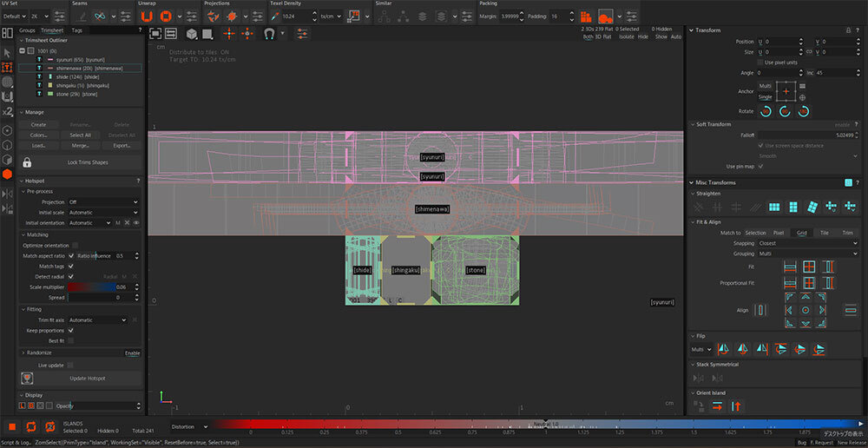
Task: Open the Projection dropdown set to Off
Action: pos(103,202)
